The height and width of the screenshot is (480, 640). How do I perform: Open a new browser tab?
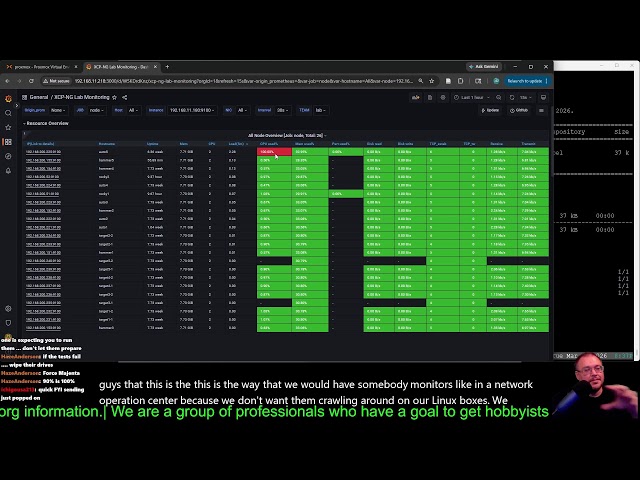(x=167, y=67)
